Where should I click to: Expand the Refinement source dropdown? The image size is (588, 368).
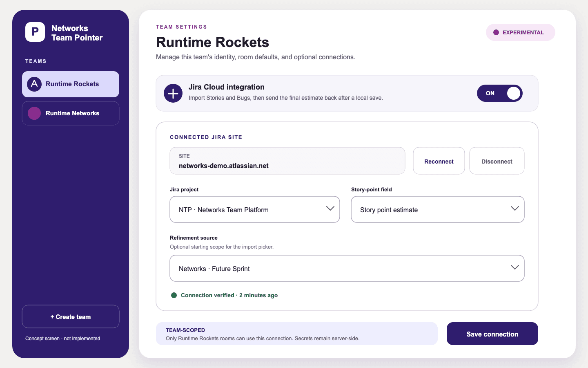(347, 268)
